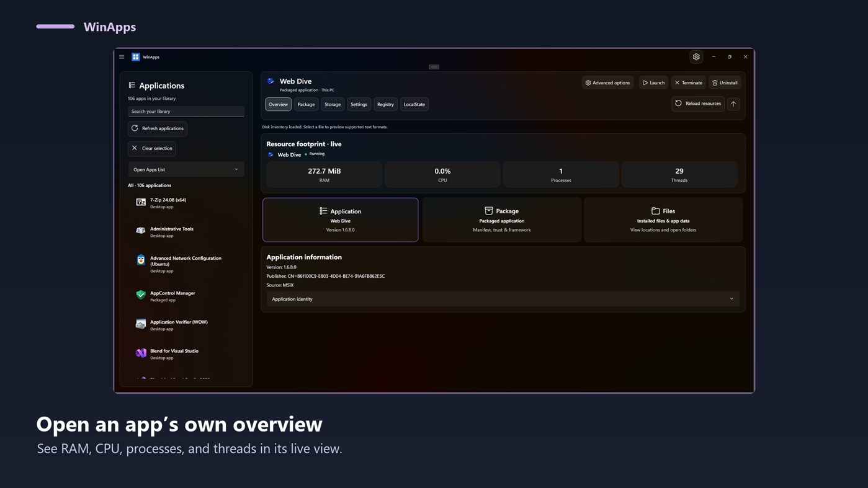
Task: Open the Registry tab
Action: [385, 104]
